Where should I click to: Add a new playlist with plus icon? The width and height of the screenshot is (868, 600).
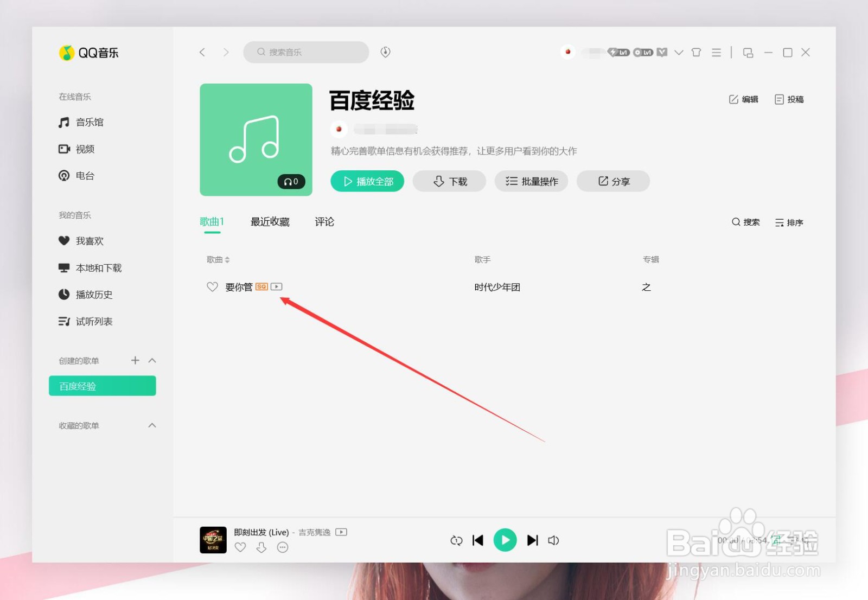coord(135,360)
